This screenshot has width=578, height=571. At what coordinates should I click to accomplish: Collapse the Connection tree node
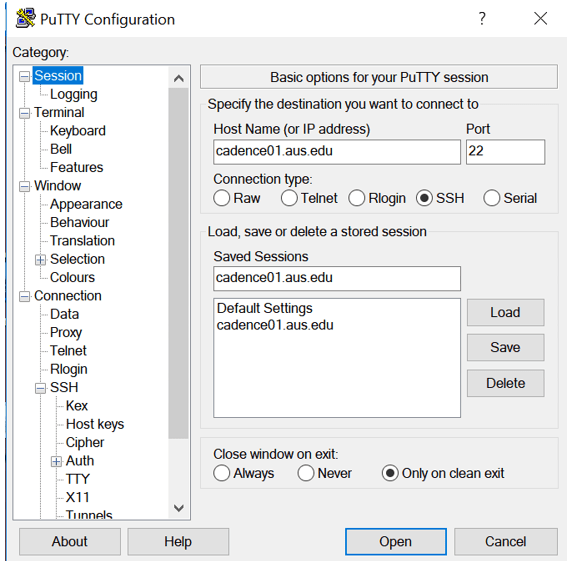[x=24, y=296]
